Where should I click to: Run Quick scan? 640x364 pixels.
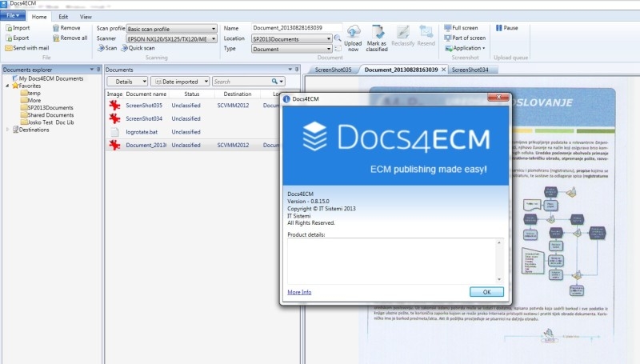tap(138, 48)
